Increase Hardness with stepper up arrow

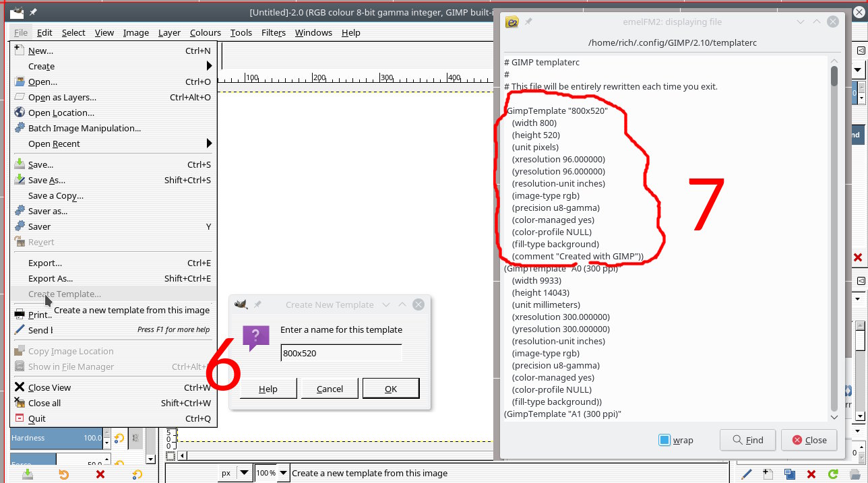[106, 434]
